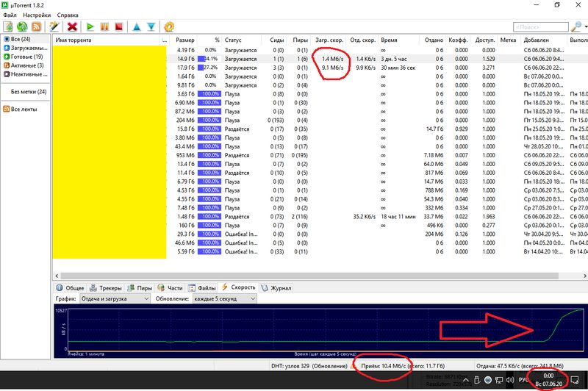Stop torrent with the red stop icon
Screen dimensions: 588x391
(x=118, y=26)
